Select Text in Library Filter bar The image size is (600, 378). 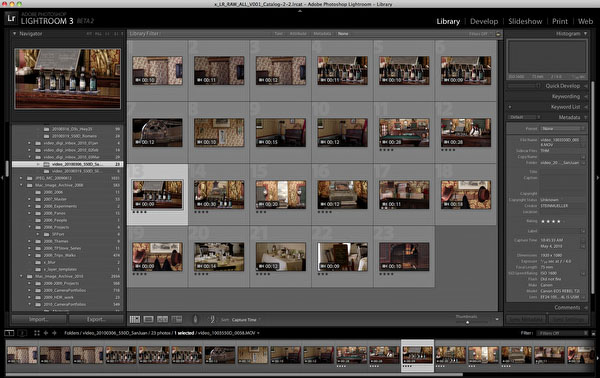tap(279, 34)
